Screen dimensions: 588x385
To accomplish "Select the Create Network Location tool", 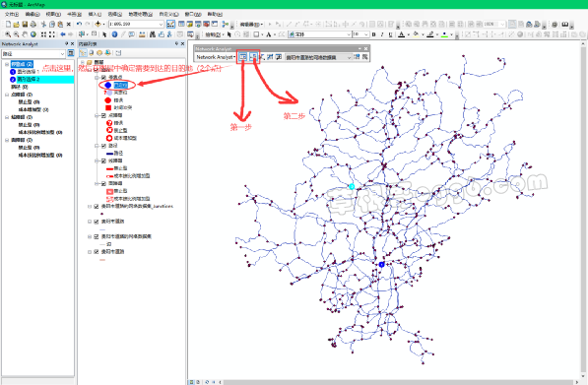I will click(254, 57).
